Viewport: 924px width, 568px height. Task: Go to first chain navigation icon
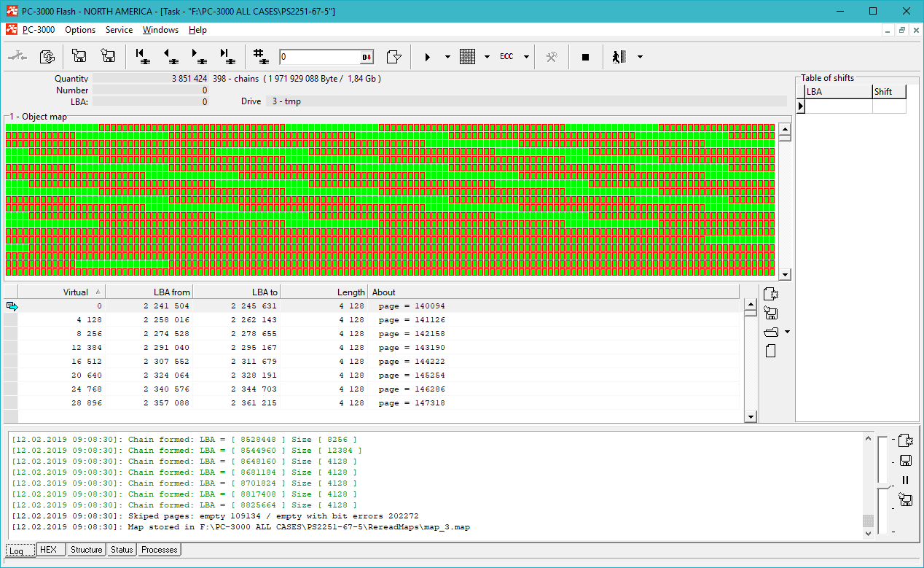(x=143, y=57)
